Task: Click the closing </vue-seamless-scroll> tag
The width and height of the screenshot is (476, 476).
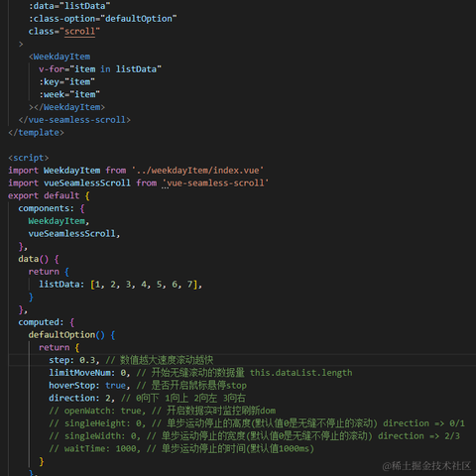Action: [74, 120]
